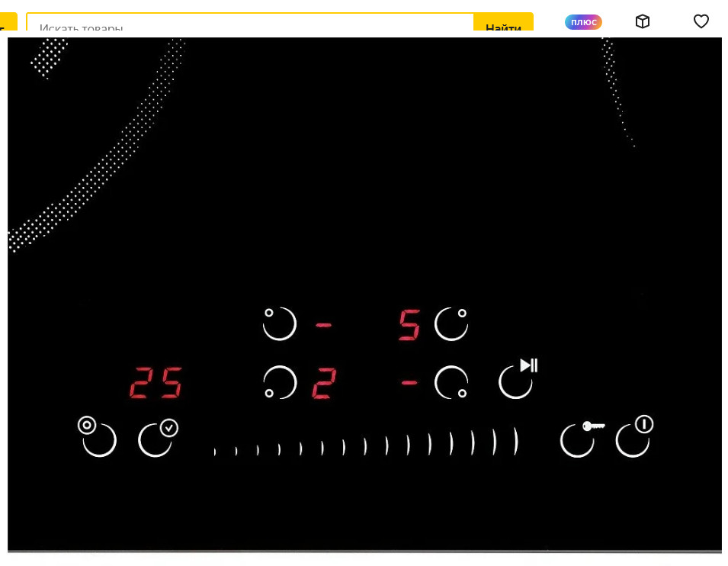
Task: Click the heart favorites icon in header
Action: pos(701,21)
